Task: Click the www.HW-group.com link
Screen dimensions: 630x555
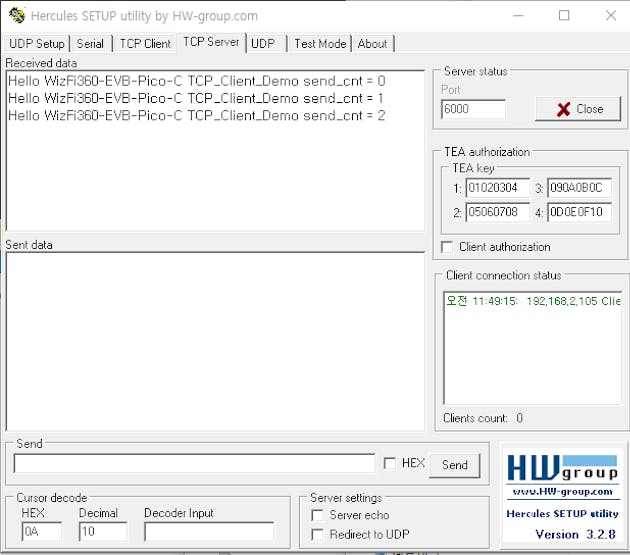Action: [562, 492]
